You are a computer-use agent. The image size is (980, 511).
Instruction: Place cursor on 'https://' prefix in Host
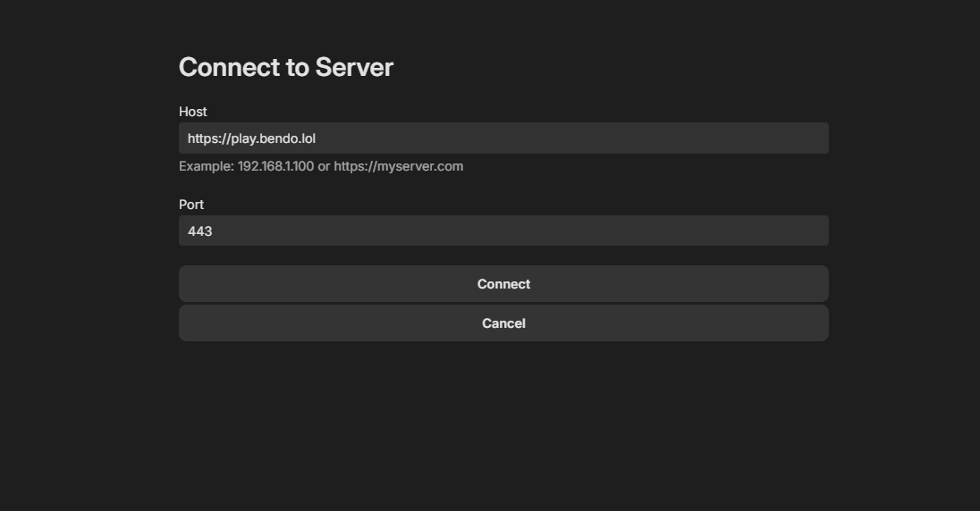pyautogui.click(x=207, y=138)
